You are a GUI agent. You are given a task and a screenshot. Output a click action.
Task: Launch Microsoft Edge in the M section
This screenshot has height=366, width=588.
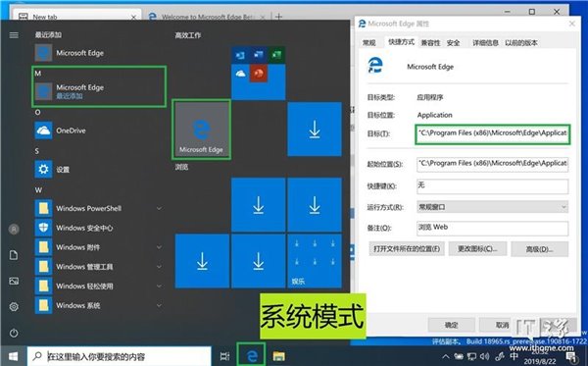(99, 91)
